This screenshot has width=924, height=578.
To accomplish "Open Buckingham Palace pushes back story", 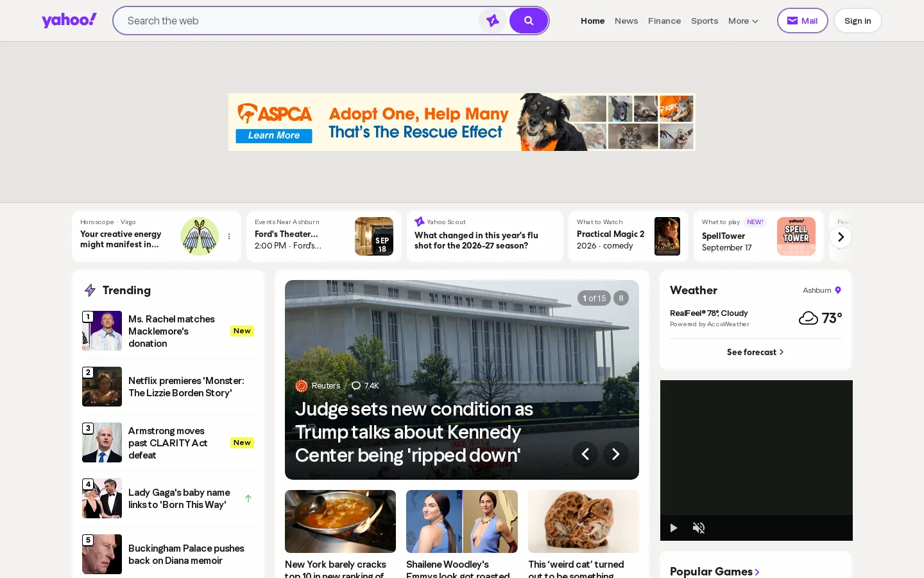I will coord(186,554).
